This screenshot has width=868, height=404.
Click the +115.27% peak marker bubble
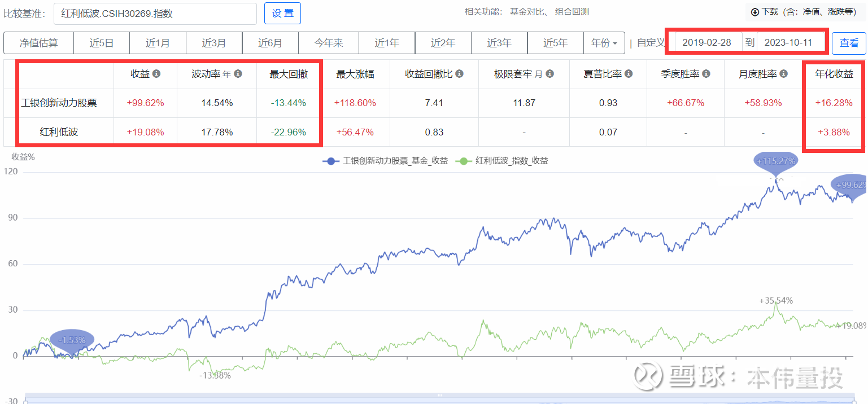click(777, 161)
